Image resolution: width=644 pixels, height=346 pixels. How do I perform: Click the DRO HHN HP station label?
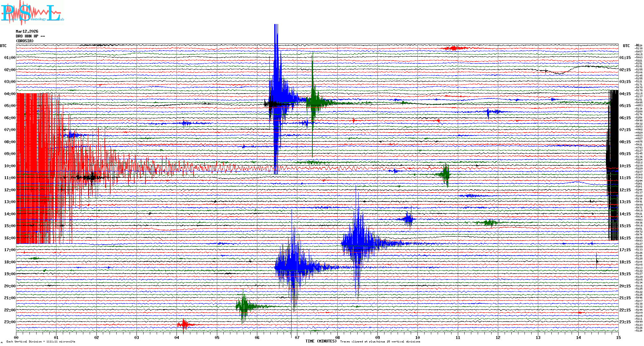[x=30, y=36]
